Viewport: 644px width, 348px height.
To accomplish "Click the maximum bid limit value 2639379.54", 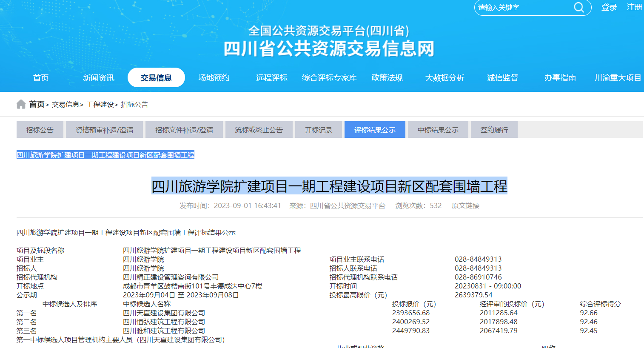I will 473,295.
